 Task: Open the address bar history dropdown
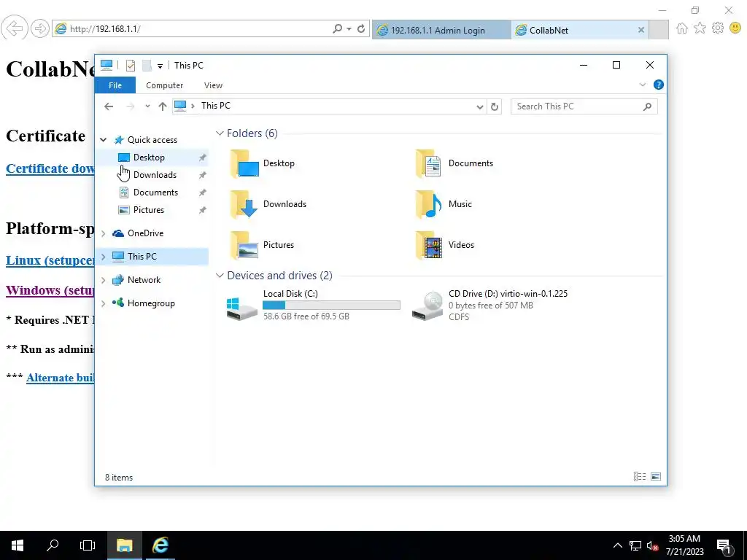click(x=480, y=106)
